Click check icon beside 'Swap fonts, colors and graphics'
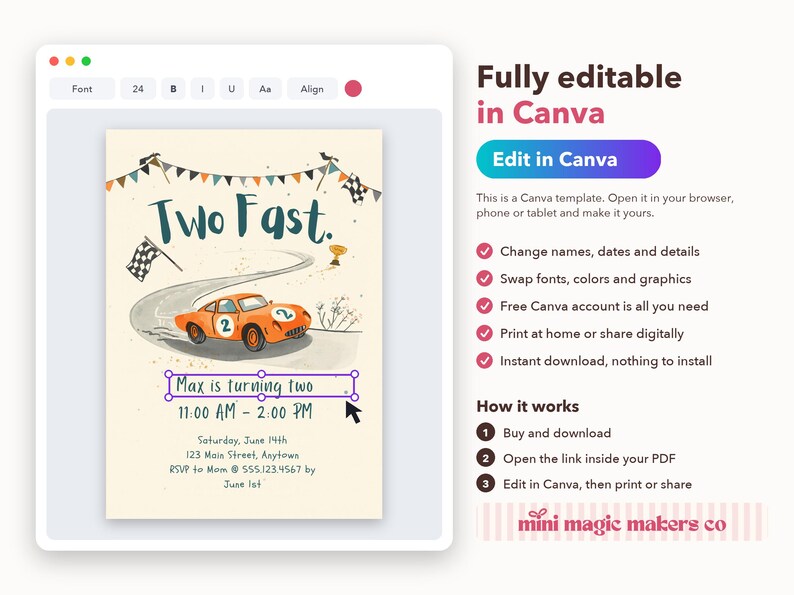 tap(485, 279)
